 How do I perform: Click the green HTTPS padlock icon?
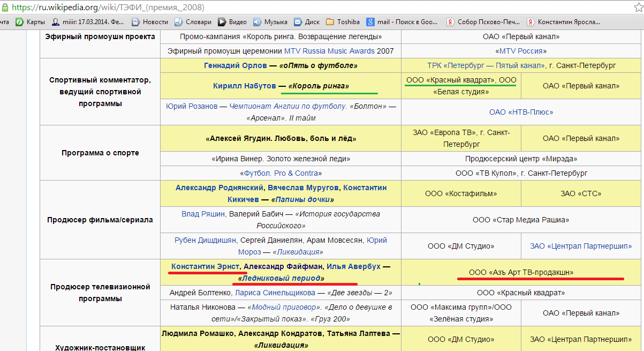pyautogui.click(x=4, y=8)
